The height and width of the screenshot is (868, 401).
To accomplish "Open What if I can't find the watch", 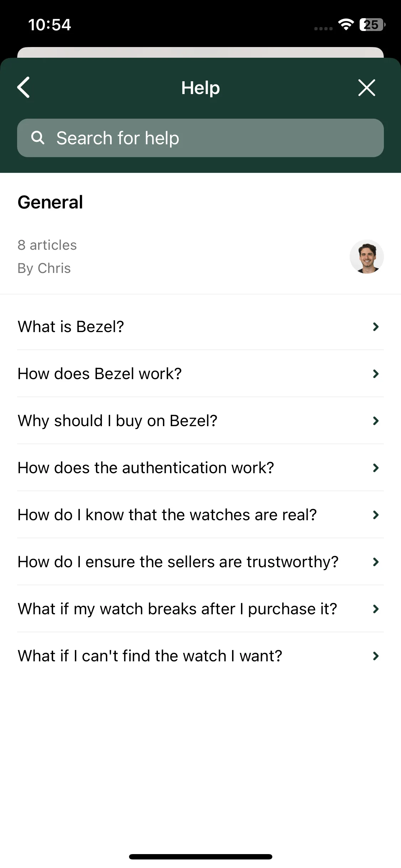I will [x=200, y=656].
